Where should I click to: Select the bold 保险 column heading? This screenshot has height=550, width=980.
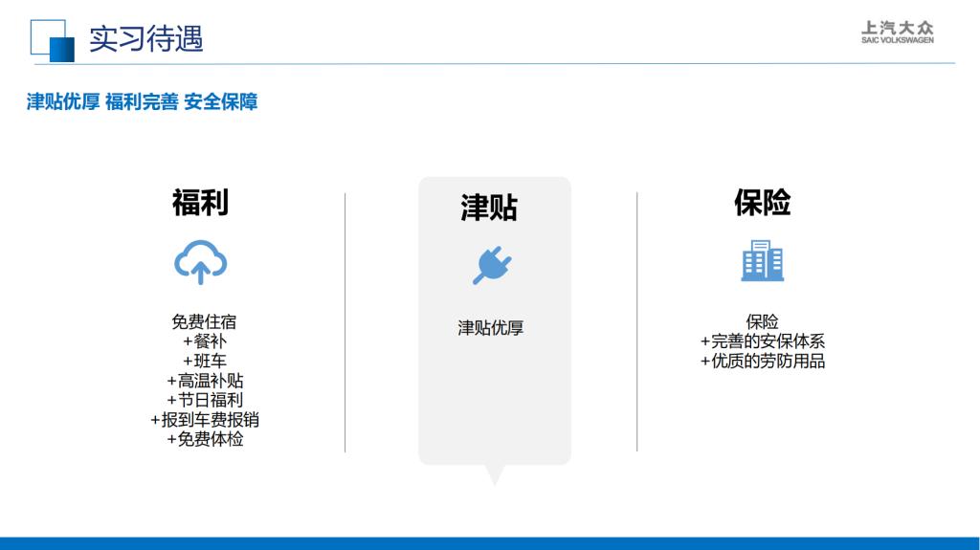[762, 202]
